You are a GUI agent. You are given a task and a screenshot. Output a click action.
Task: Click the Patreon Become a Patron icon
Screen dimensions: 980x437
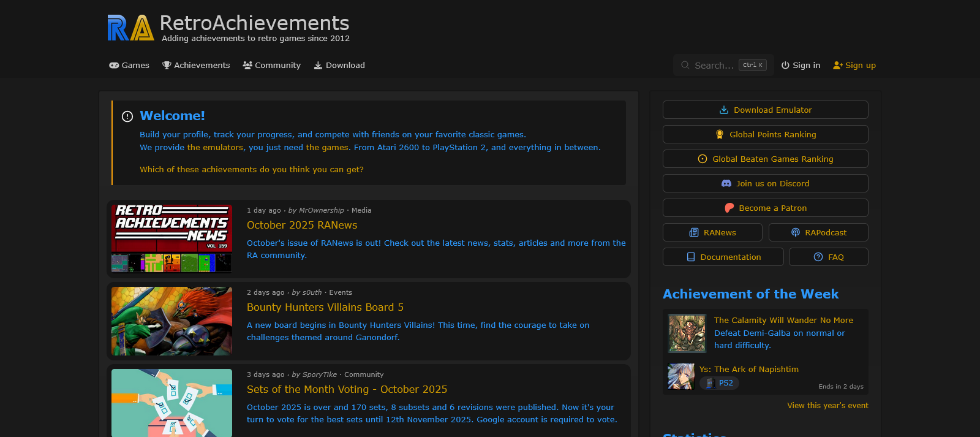pyautogui.click(x=729, y=208)
